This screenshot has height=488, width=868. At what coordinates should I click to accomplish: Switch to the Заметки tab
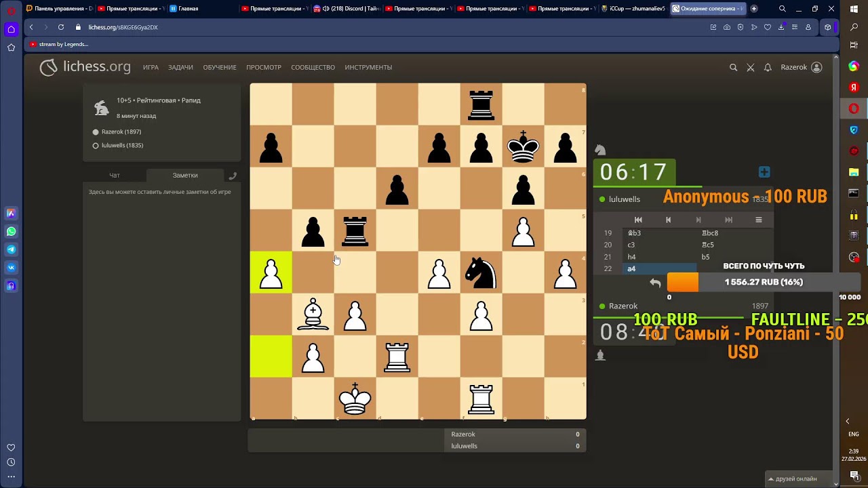(x=185, y=176)
